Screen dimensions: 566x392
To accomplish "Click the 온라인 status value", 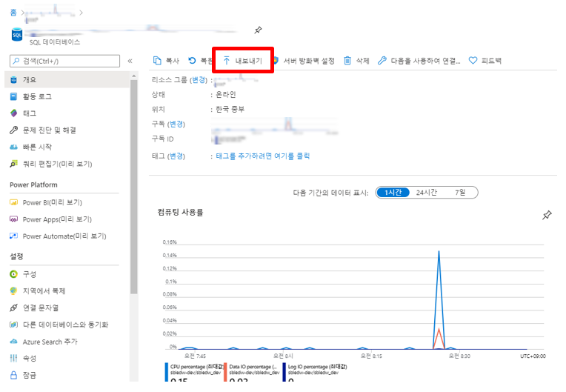I will tap(226, 95).
